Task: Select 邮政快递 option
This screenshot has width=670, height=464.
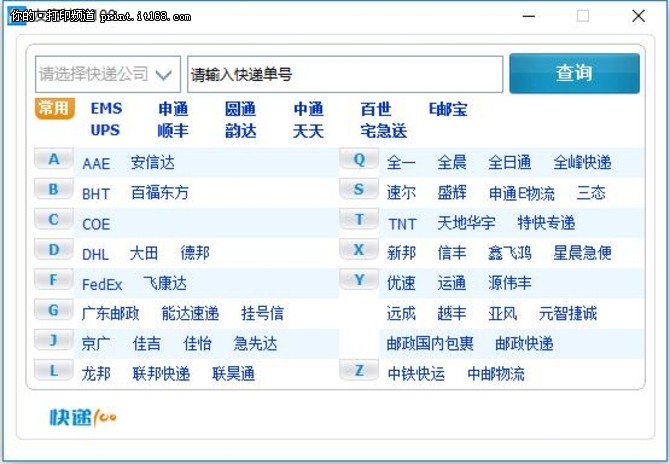Action: point(524,344)
